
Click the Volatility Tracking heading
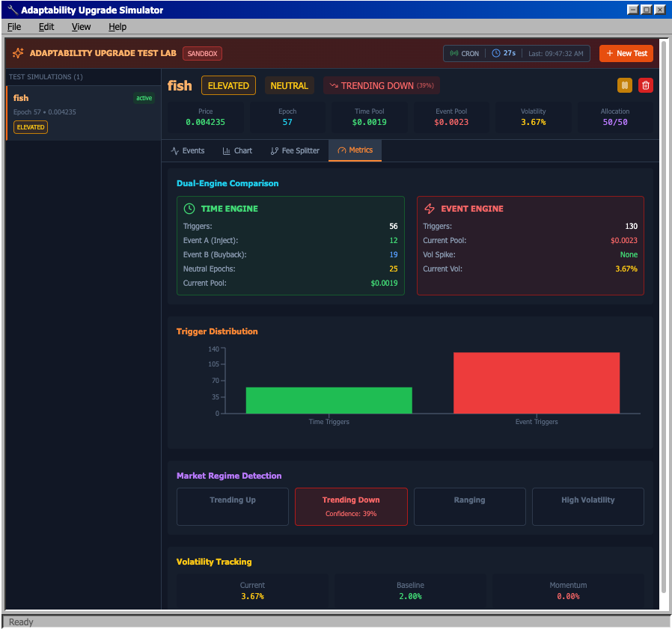coord(214,562)
